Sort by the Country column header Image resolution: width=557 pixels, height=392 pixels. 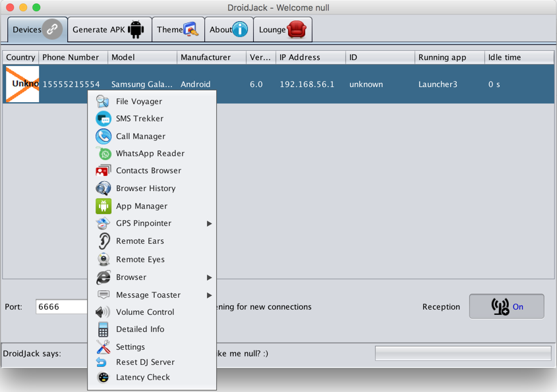click(20, 57)
